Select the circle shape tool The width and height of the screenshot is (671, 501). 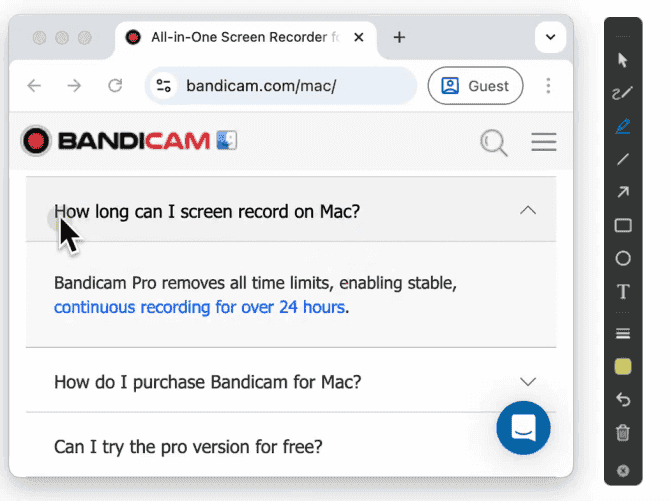click(x=623, y=258)
